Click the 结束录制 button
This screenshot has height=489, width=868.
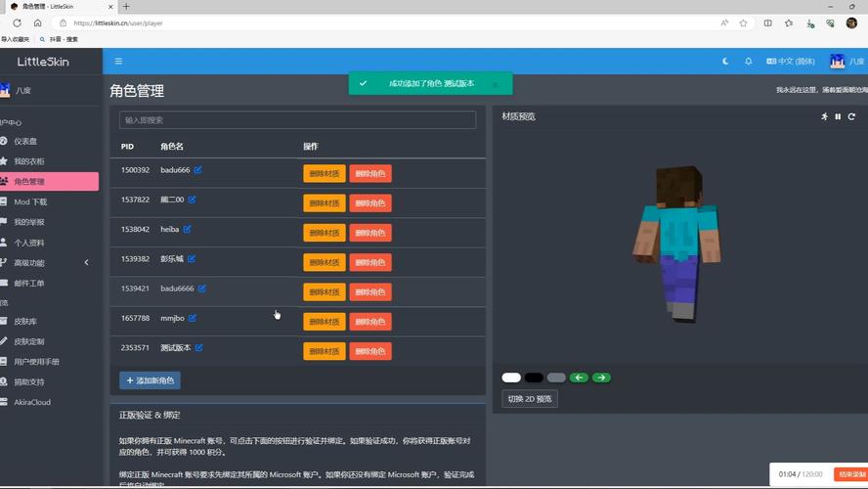[x=851, y=474]
